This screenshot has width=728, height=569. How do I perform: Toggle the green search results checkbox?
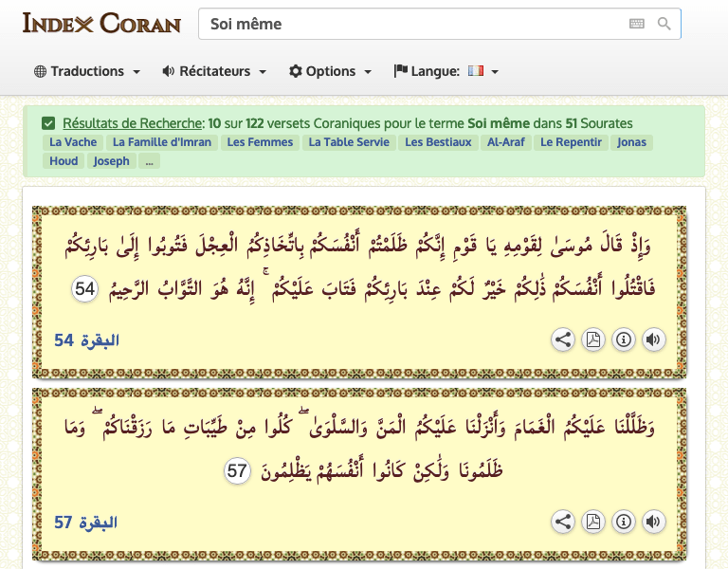48,123
